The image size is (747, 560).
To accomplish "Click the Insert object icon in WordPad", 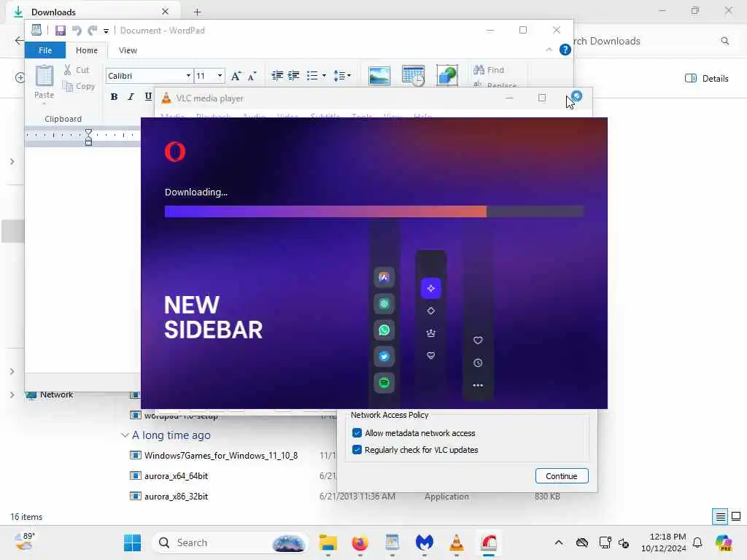I will tap(447, 76).
